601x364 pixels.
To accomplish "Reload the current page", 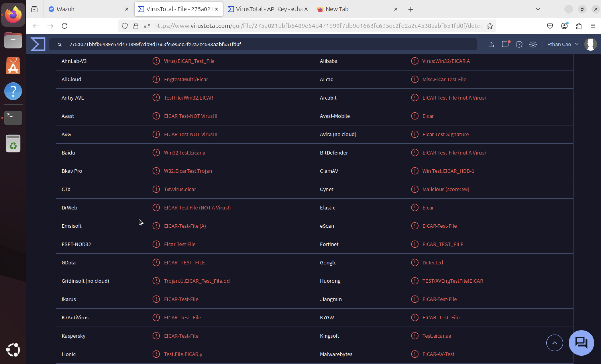I will 65,26.
